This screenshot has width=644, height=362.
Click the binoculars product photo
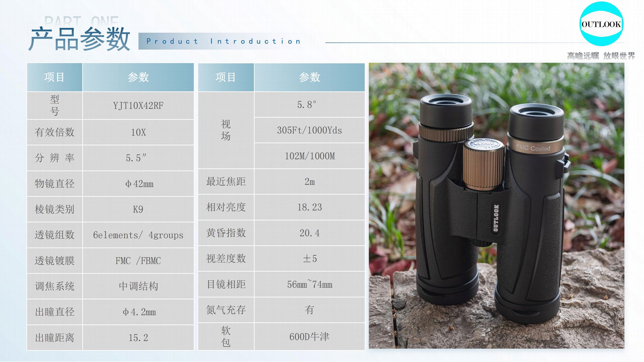tap(496, 205)
